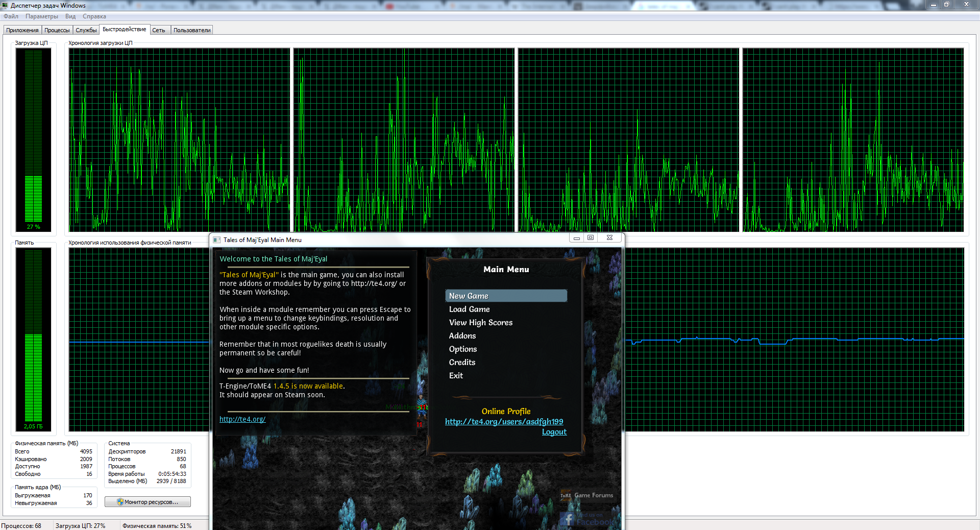
Task: Click the heading Welcome to the Tales of Maj'Eyal
Action: tap(274, 259)
